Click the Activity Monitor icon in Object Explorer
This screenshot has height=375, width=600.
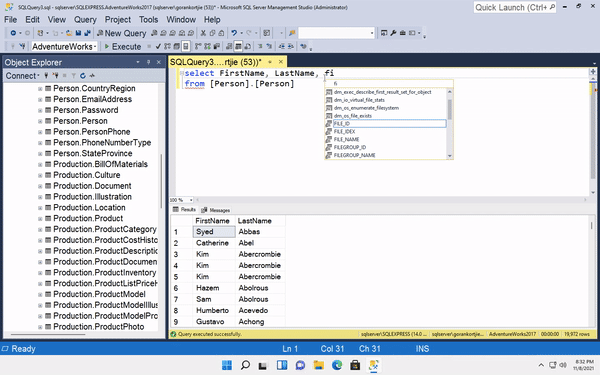click(x=92, y=76)
